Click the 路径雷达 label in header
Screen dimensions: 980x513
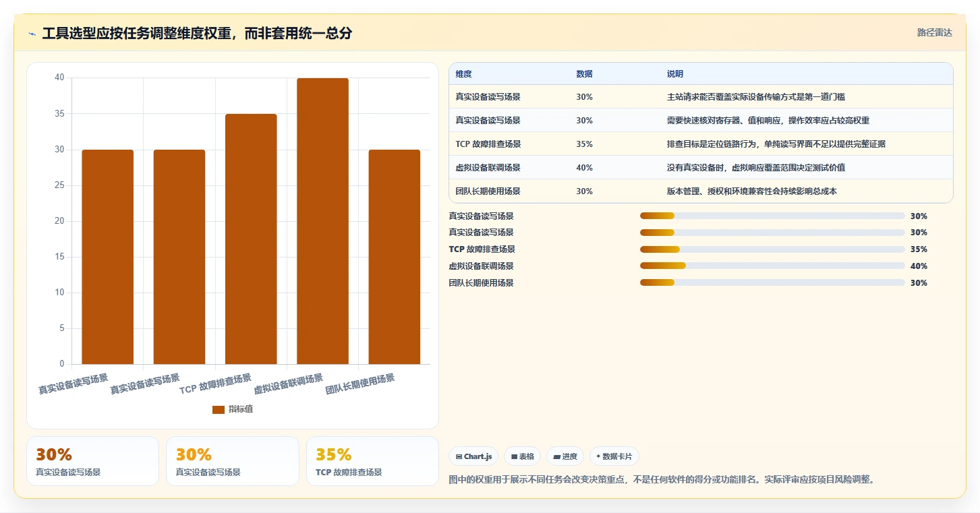(934, 32)
